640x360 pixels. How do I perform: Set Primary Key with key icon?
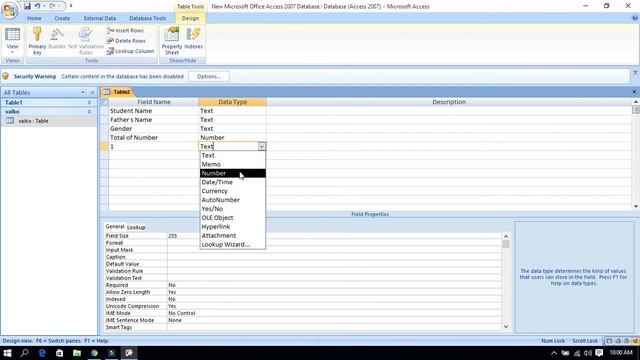(37, 41)
